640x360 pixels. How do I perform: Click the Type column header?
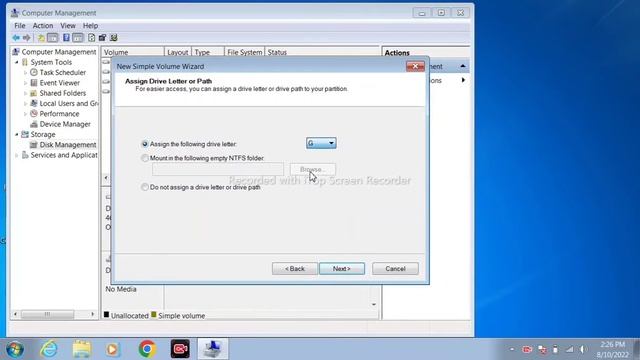coord(208,52)
